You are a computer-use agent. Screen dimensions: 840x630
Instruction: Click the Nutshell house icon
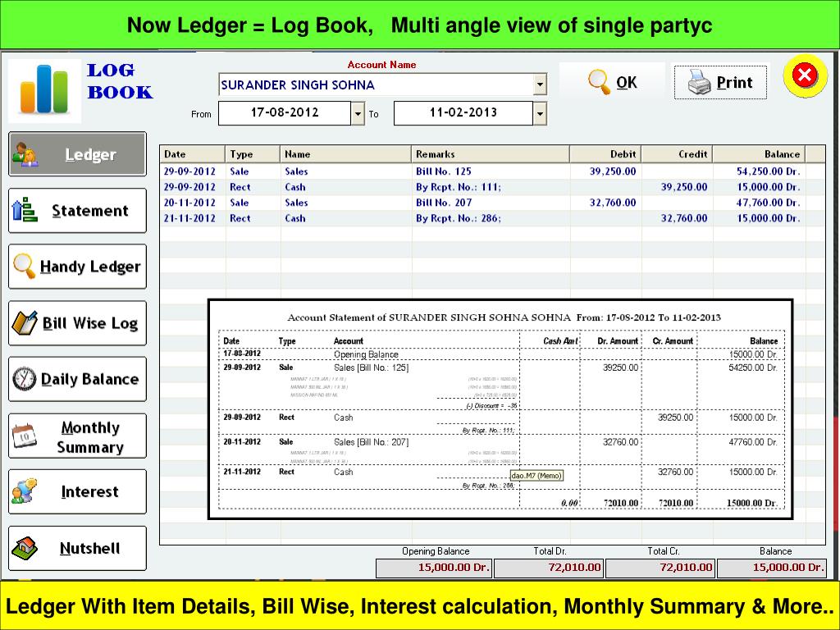[x=24, y=548]
